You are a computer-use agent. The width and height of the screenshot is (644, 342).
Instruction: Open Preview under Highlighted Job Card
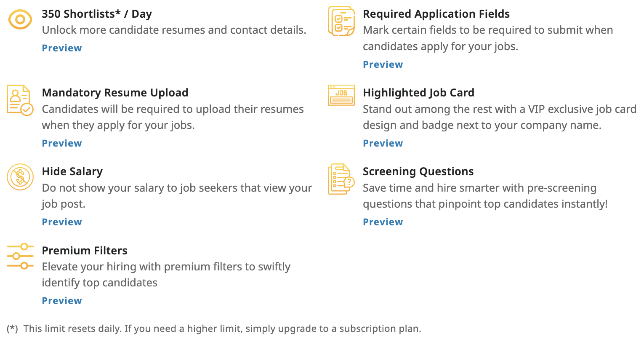click(383, 143)
